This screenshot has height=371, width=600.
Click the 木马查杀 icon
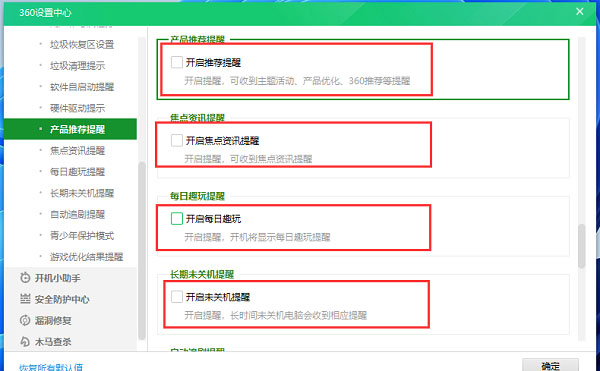pos(25,342)
